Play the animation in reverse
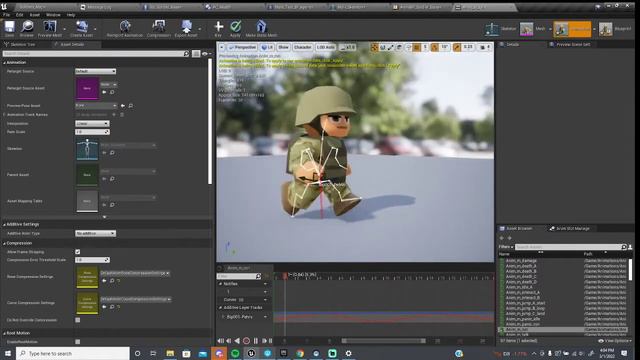Viewport: 640px width, 360px height. (x=237, y=341)
